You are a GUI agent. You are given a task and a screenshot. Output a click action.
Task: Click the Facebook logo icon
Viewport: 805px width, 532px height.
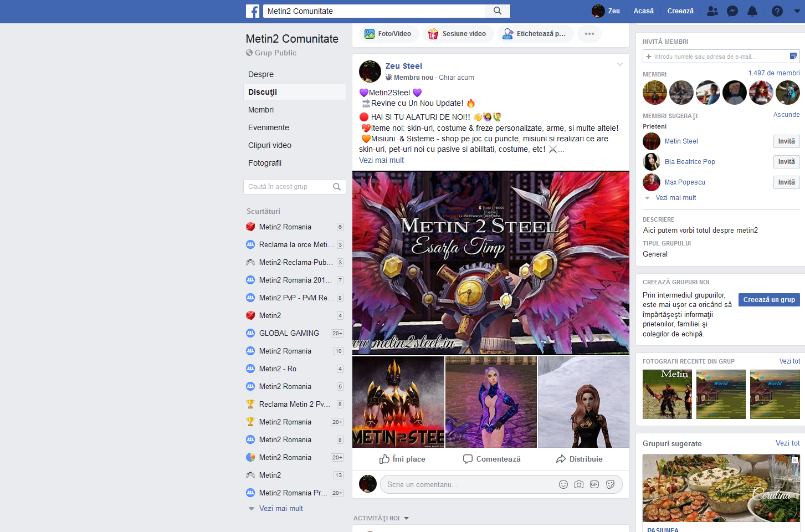253,11
